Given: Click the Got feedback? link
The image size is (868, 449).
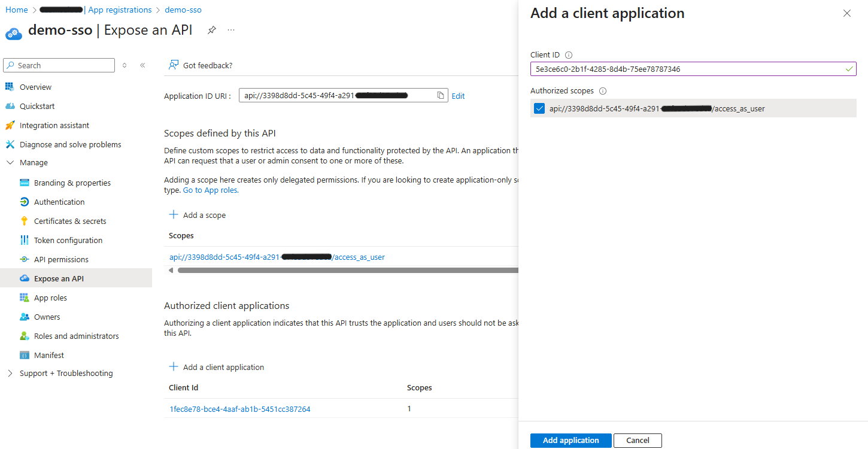Looking at the screenshot, I should coord(208,65).
